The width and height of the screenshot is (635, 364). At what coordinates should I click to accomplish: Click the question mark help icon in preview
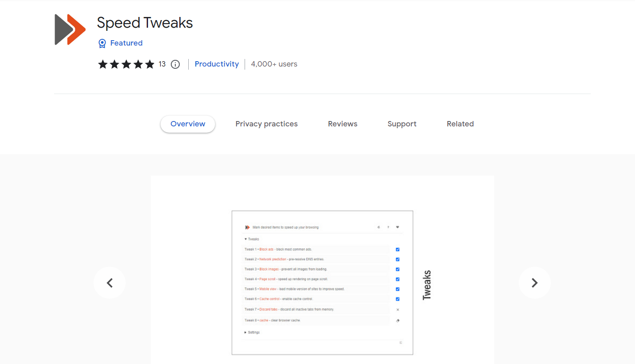388,227
